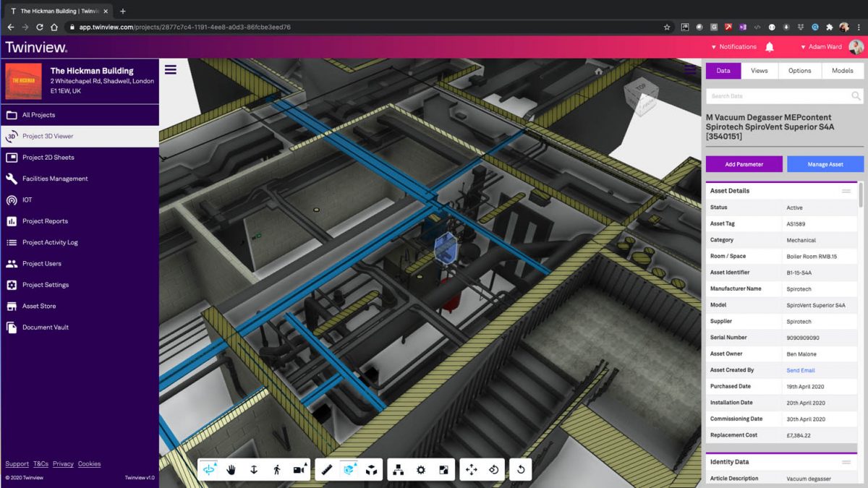Select the Pan hand tool
Viewport: 868px width, 488px height.
coord(231,470)
